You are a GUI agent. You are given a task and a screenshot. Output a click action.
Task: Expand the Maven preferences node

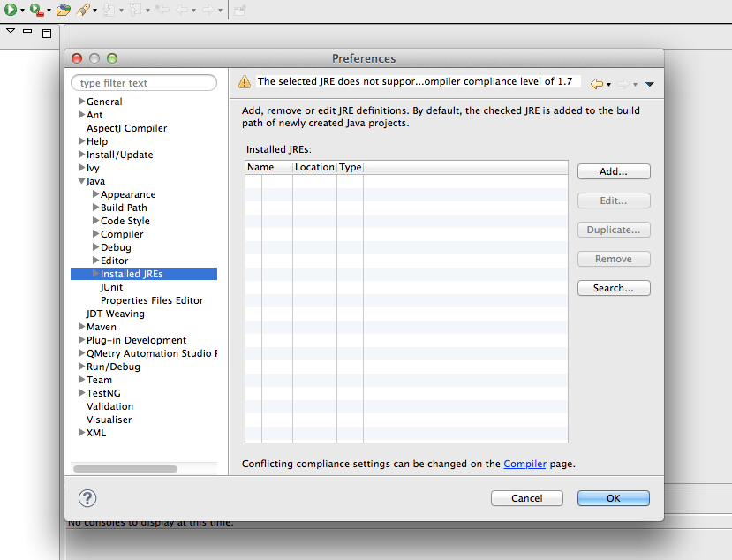tap(82, 327)
